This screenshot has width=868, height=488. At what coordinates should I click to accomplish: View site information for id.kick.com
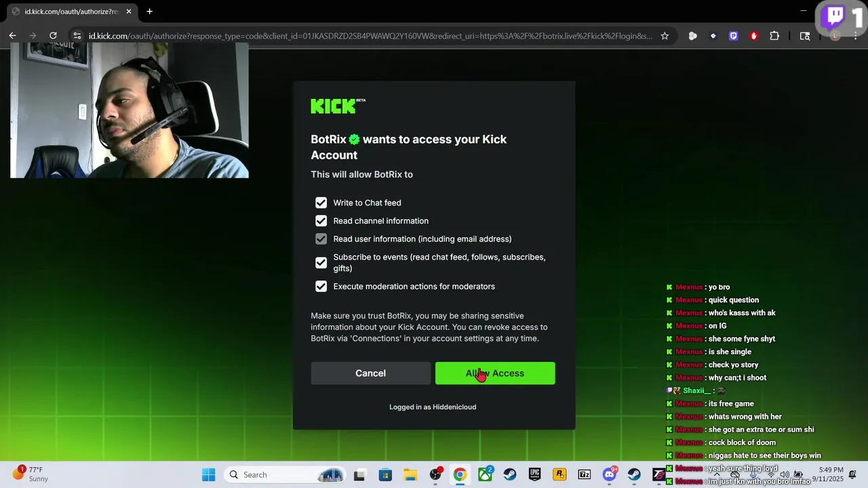pos(77,36)
